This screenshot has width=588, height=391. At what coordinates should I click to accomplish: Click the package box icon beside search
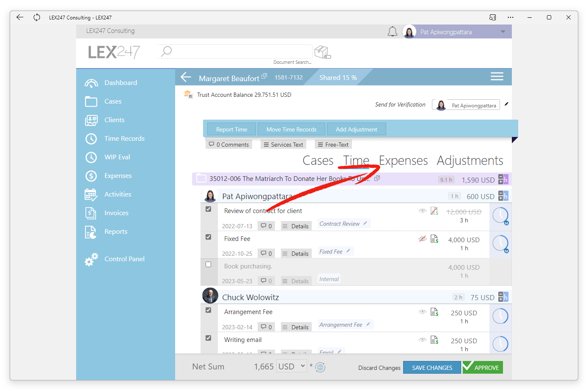coord(322,52)
